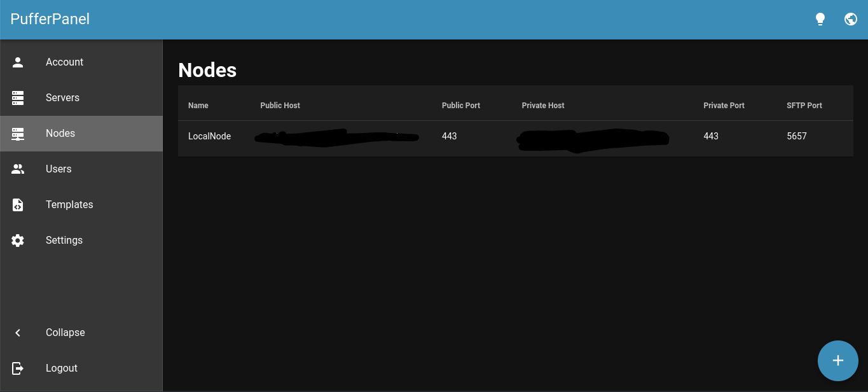Image resolution: width=868 pixels, height=392 pixels.
Task: Click the Name column header
Action: (x=198, y=105)
